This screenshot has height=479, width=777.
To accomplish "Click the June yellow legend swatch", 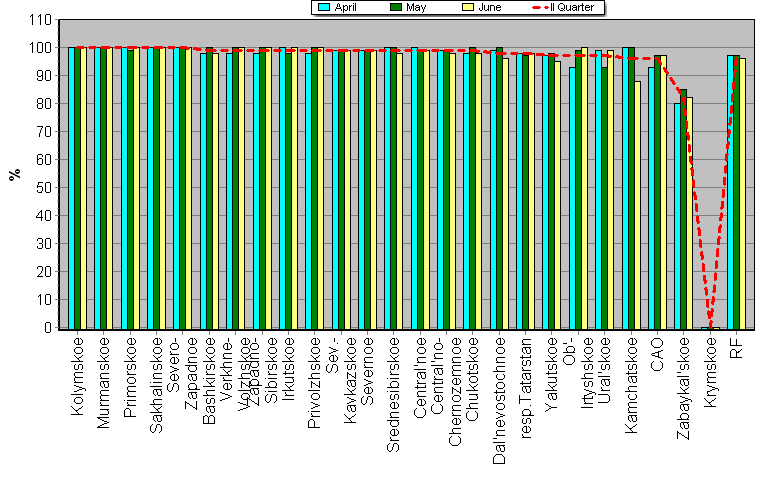I will pyautogui.click(x=468, y=7).
